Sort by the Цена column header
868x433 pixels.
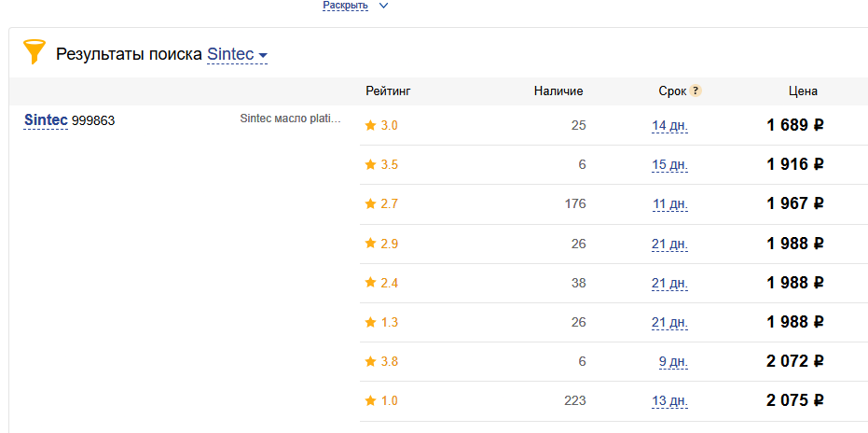point(804,91)
